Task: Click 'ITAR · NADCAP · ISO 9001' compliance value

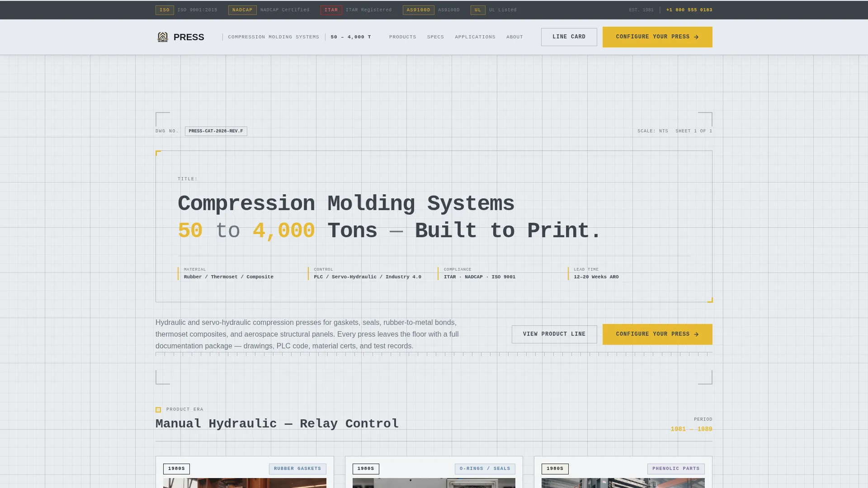Action: [x=479, y=277]
